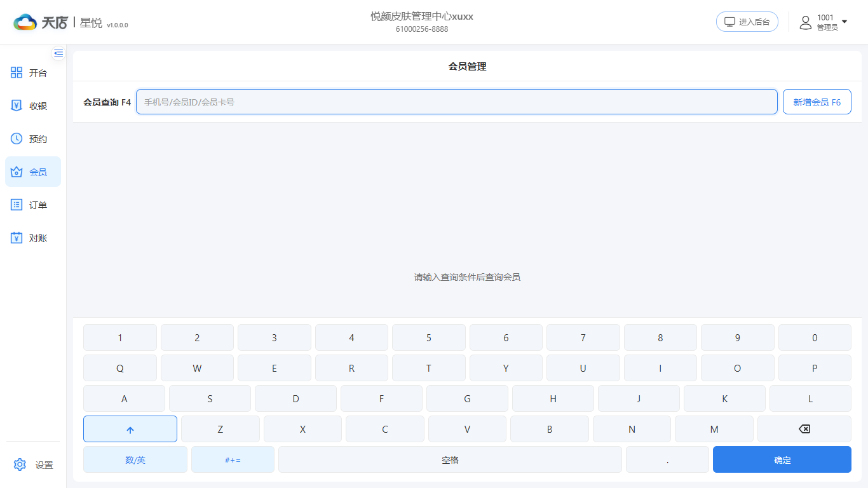Click the 会员管理 page title
This screenshot has width=868, height=488.
pyautogui.click(x=468, y=66)
